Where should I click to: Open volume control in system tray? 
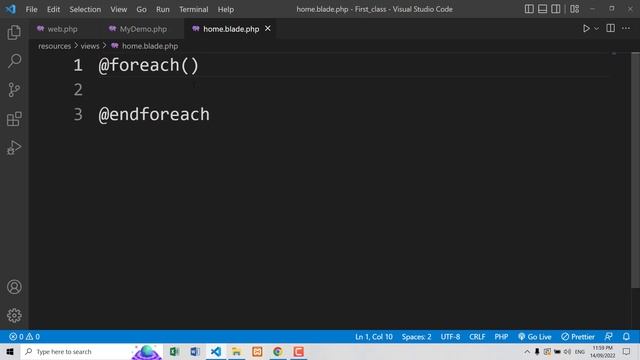pos(567,351)
